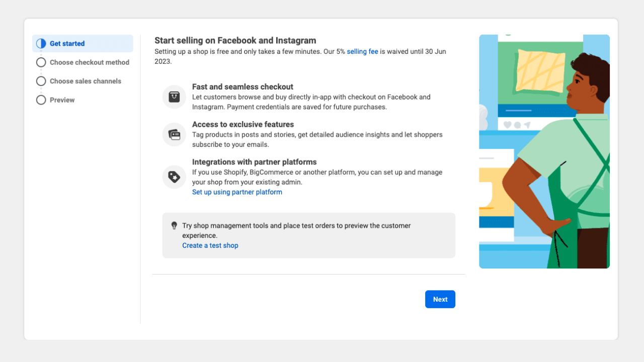Image resolution: width=644 pixels, height=362 pixels.
Task: Go to Choose checkout method step label
Action: 90,62
